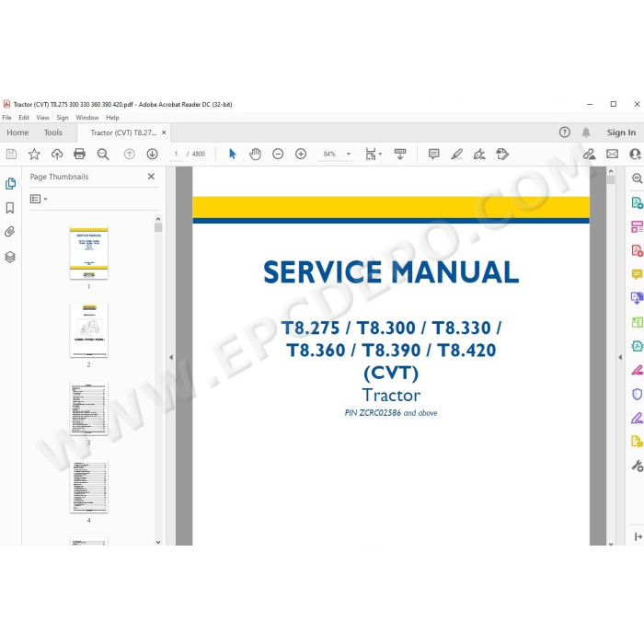Open the Window menu

[x=87, y=118]
